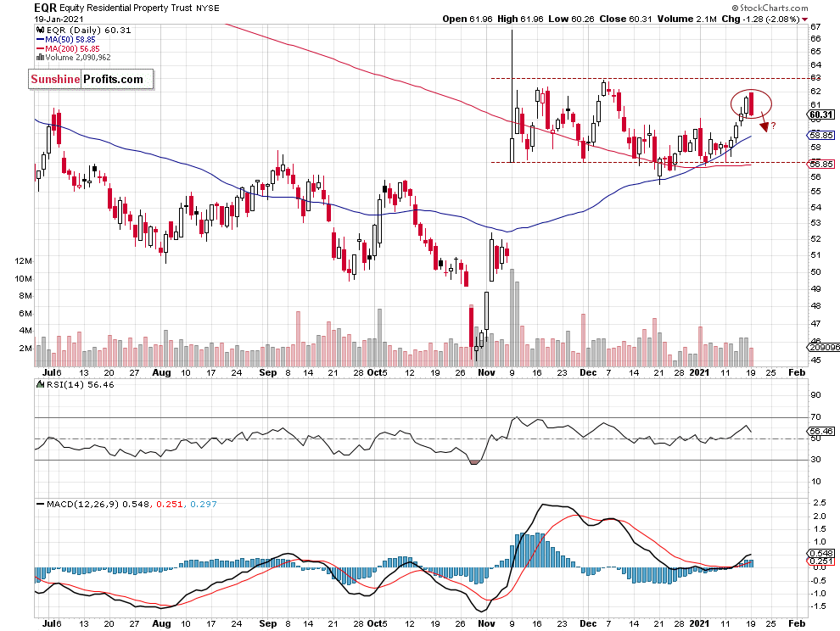Open the SunshineProfits.com logo box
The width and height of the screenshot is (840, 631).
[91, 79]
